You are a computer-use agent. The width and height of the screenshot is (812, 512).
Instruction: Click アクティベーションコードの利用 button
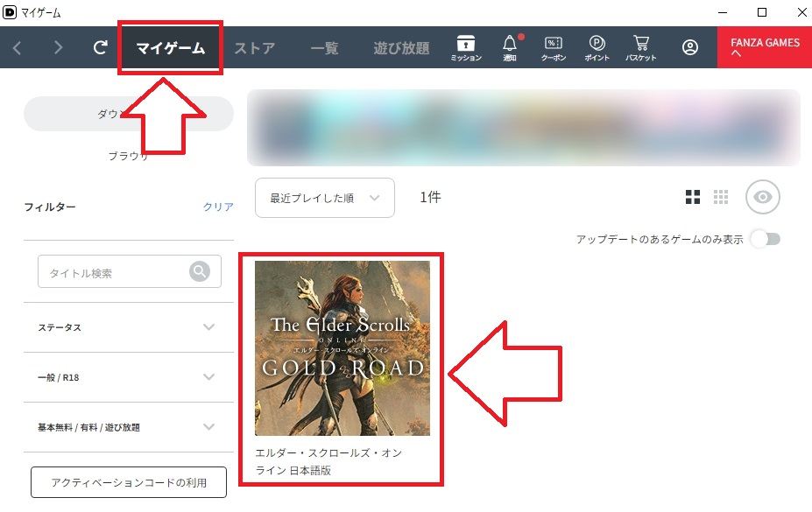point(129,482)
